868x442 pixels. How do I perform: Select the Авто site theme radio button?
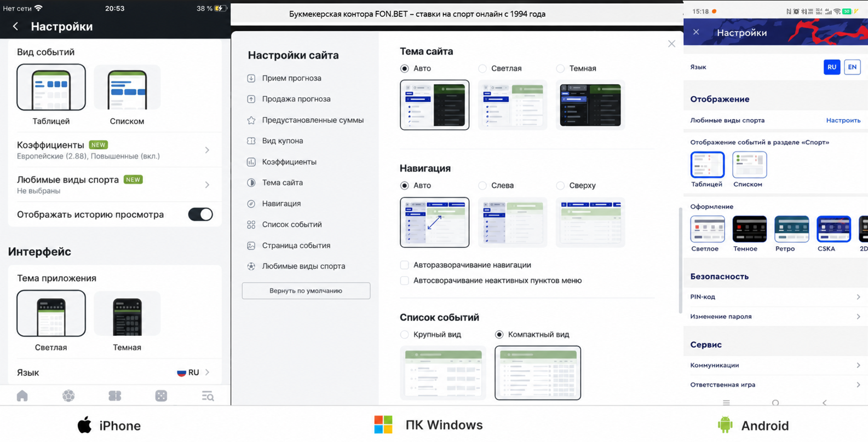405,68
